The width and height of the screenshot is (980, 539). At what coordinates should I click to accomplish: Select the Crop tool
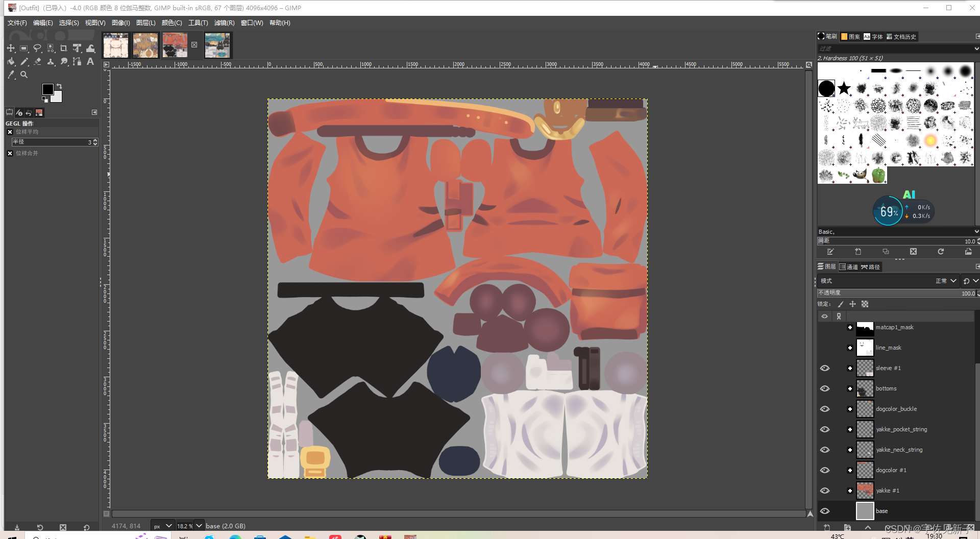pos(64,48)
